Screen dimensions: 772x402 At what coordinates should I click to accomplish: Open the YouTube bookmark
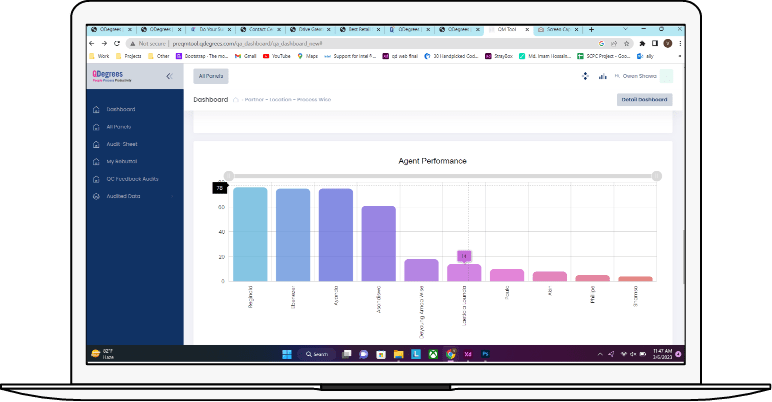coord(275,56)
